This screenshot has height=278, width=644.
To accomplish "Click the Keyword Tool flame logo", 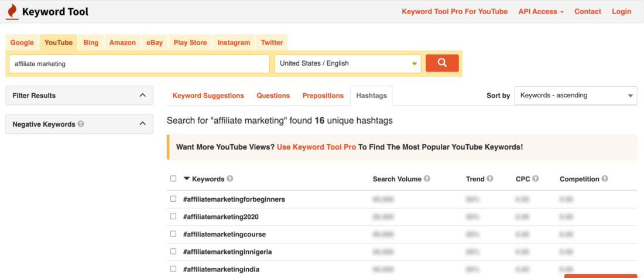I will coord(12,12).
